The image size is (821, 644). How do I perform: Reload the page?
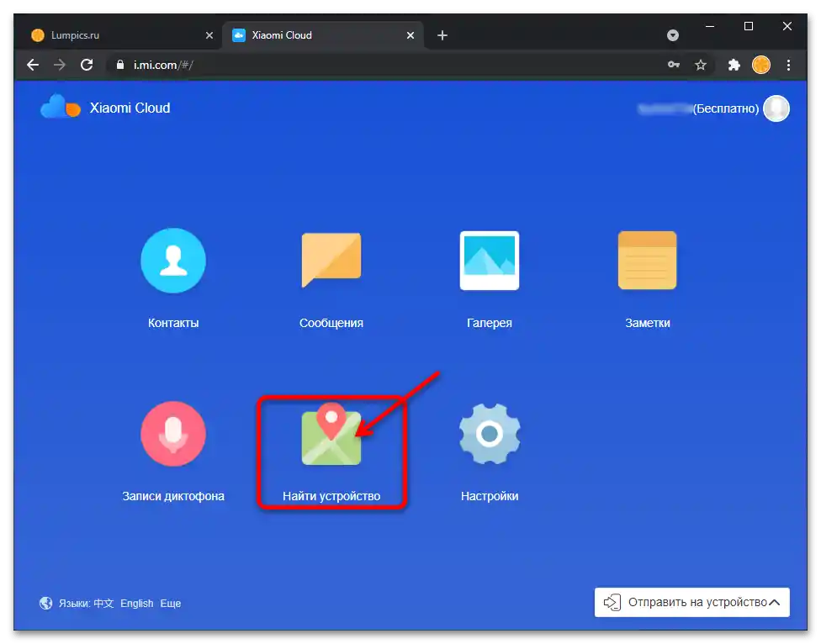click(87, 65)
